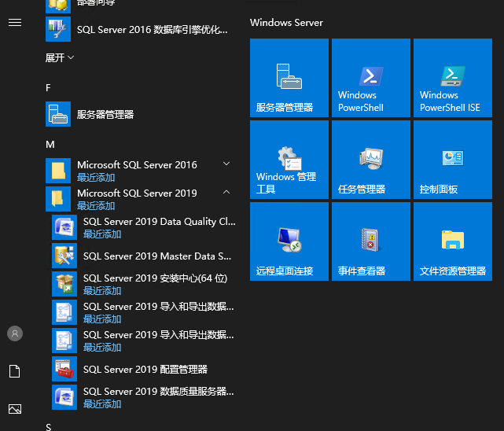The image size is (504, 431).
Task: Open the Windows PowerShell ISE tile
Action: coord(453,78)
